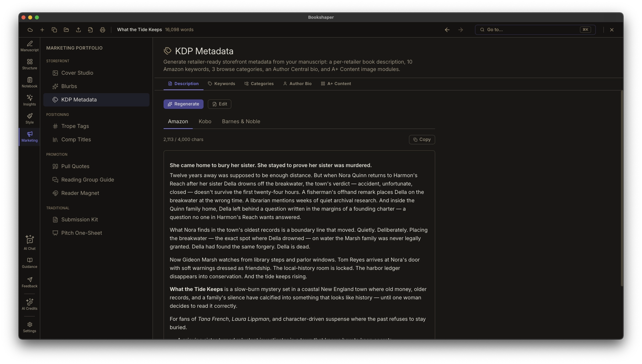
Task: Switch to the Description tab
Action: click(x=183, y=84)
